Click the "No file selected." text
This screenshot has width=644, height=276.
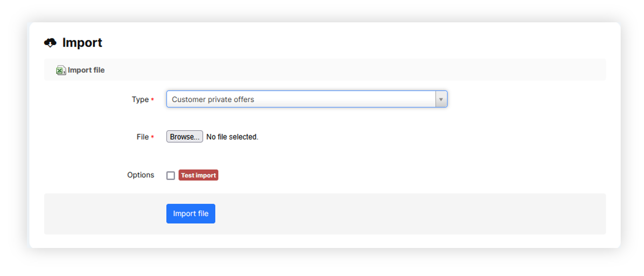pyautogui.click(x=232, y=137)
